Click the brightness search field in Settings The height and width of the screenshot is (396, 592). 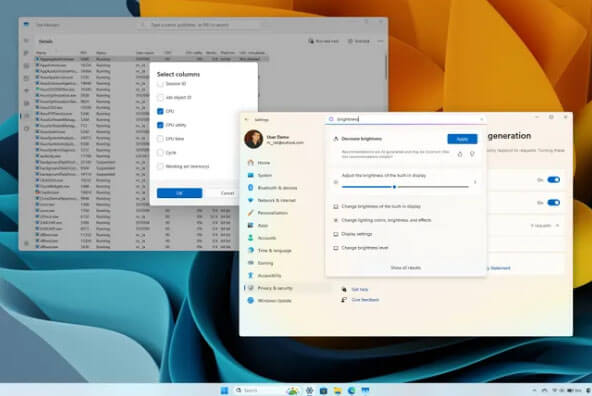[406, 119]
